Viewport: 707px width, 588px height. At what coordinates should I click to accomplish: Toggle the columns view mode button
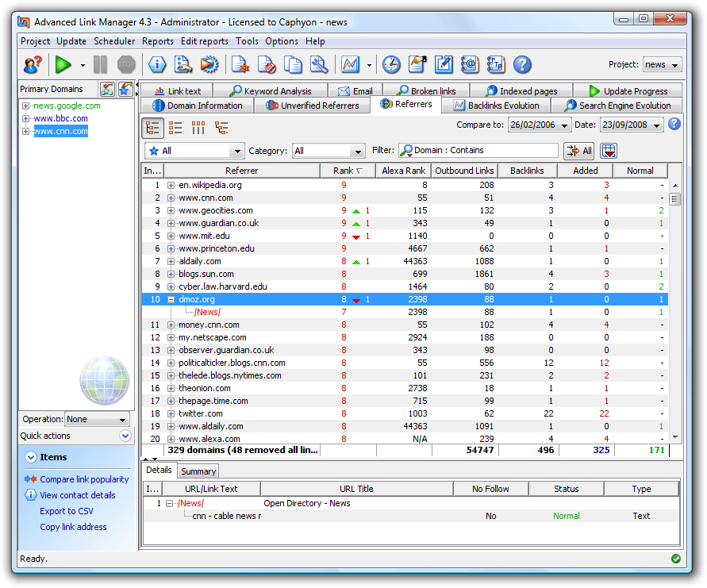click(198, 128)
